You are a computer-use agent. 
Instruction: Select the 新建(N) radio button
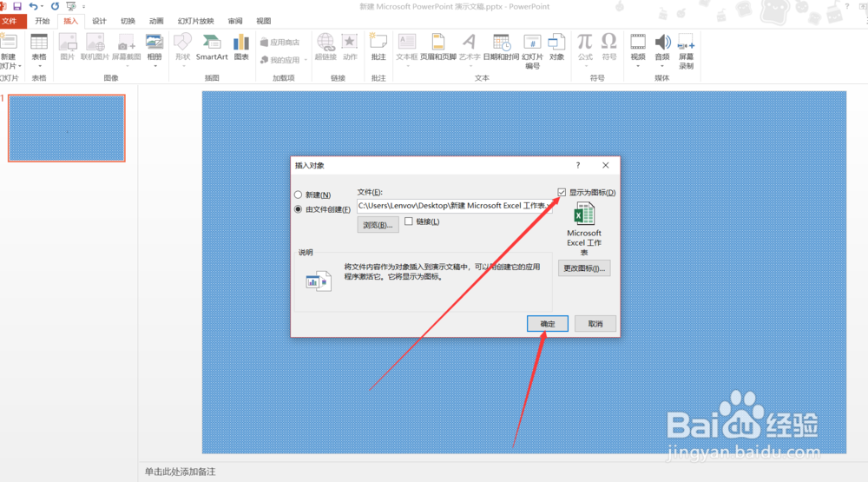299,195
